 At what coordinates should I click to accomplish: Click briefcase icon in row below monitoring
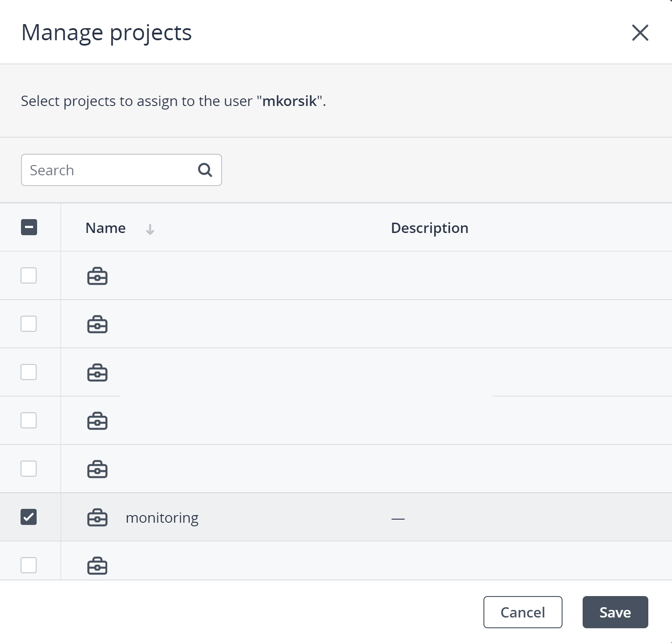97,566
